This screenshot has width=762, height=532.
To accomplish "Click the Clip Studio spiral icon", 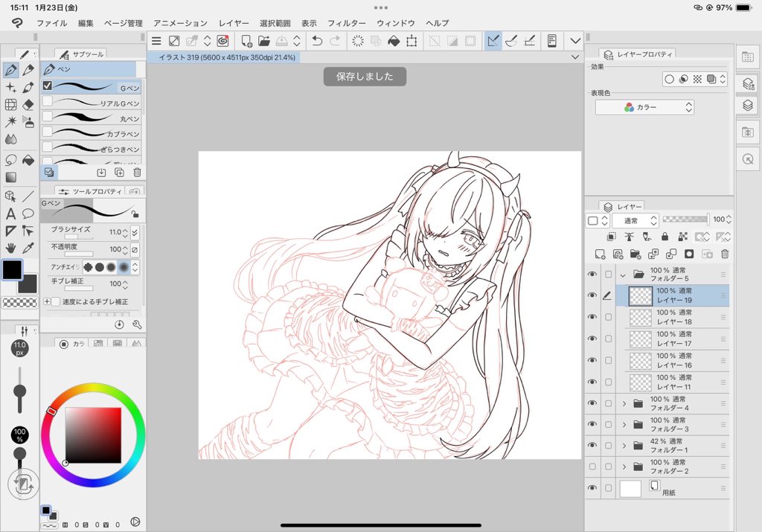I will click(x=222, y=41).
